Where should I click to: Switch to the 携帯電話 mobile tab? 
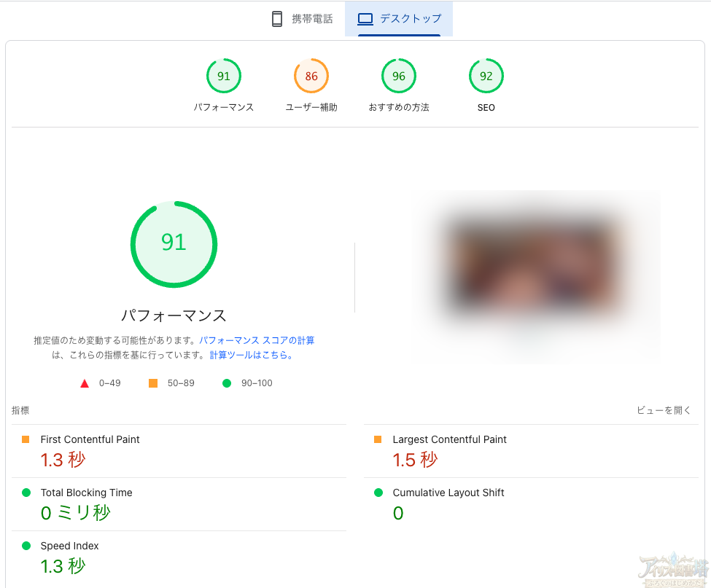(x=302, y=19)
